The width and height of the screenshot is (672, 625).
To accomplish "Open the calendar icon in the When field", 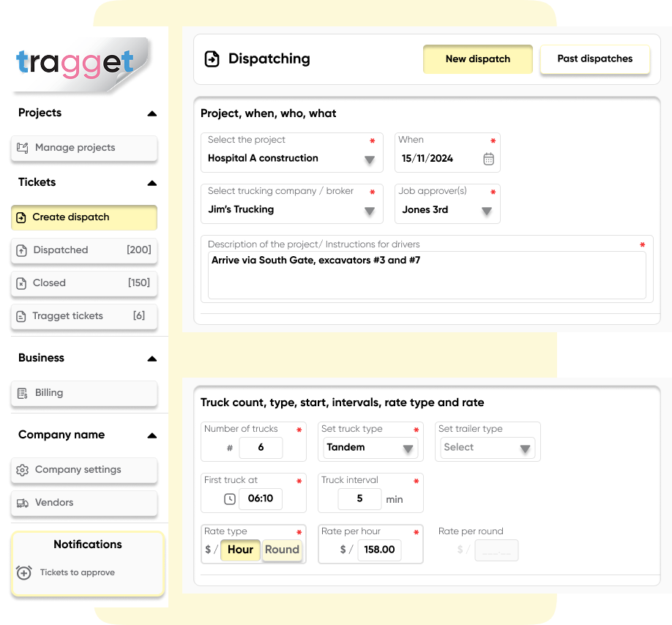I will (x=488, y=157).
